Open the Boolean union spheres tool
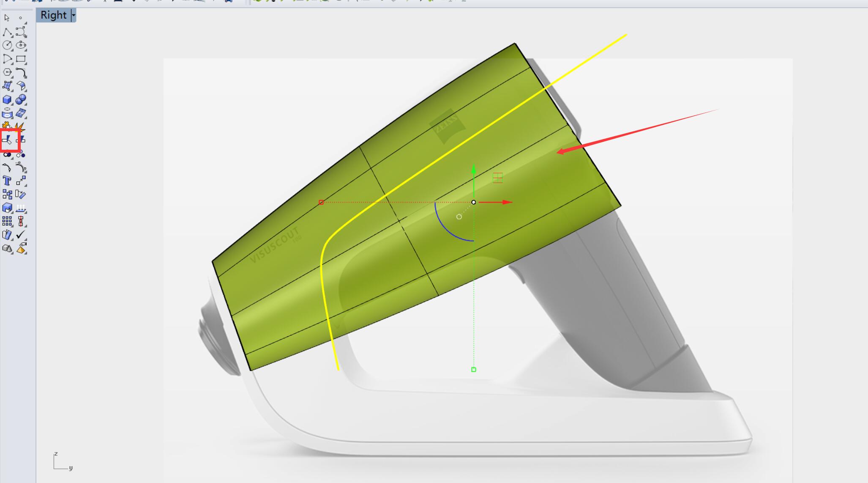 (x=21, y=100)
